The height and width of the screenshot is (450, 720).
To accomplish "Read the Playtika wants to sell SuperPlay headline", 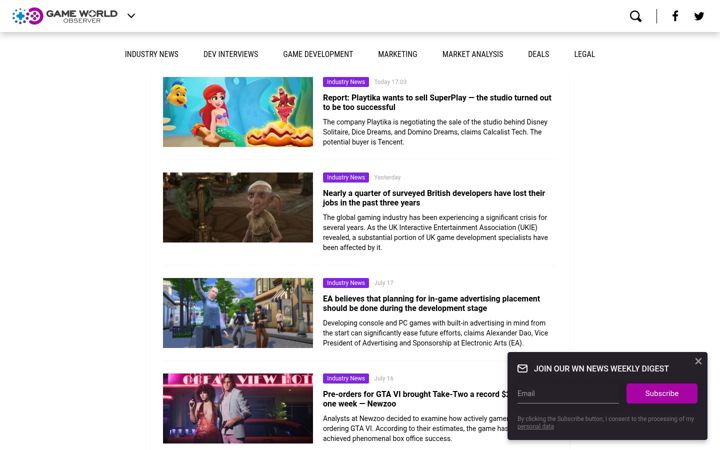I will coord(437,102).
